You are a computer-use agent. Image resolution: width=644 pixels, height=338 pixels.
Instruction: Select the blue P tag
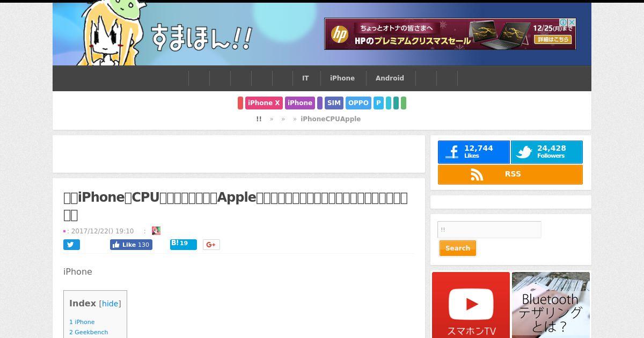[x=378, y=103]
